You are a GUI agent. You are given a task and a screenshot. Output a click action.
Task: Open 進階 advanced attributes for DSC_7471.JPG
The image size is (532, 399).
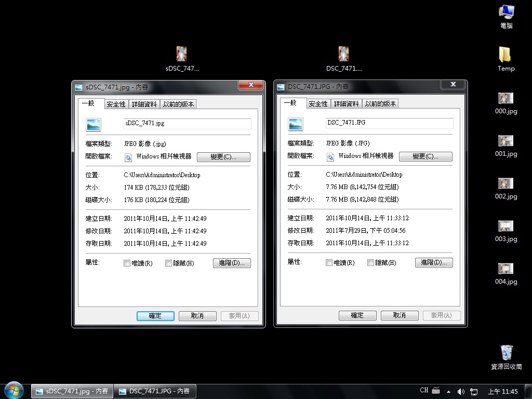click(x=434, y=263)
